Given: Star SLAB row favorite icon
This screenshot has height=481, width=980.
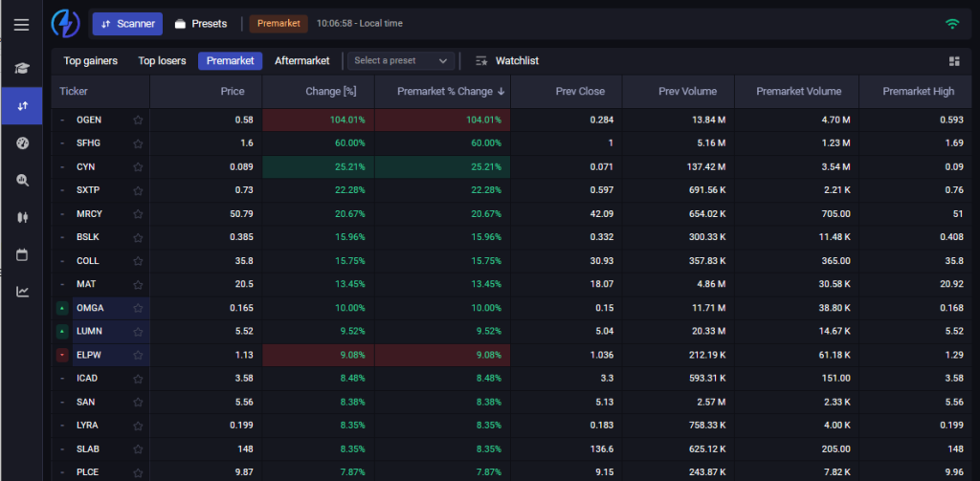Looking at the screenshot, I should pyautogui.click(x=138, y=449).
